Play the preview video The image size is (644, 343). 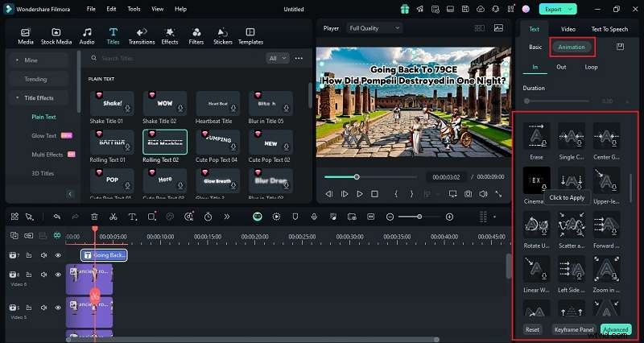pos(360,193)
